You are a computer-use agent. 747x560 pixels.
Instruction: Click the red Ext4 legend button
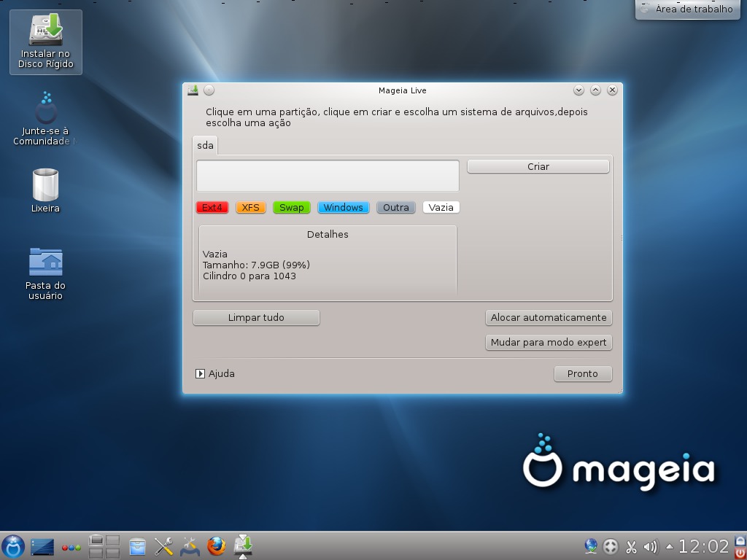point(212,208)
